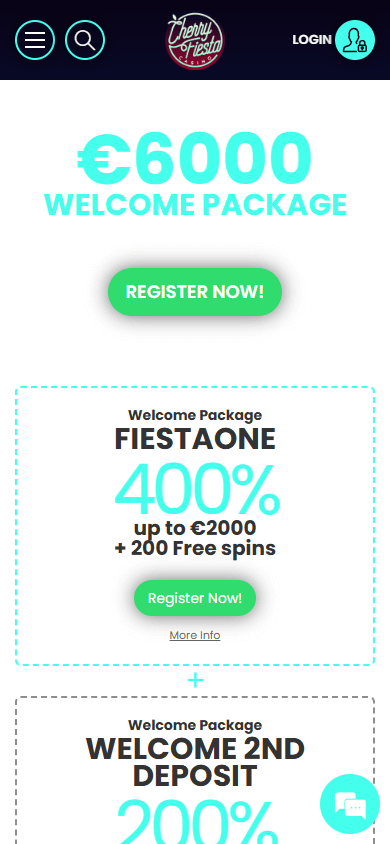Click Welcome Package label above 2ND DEPOSIT

[x=195, y=725]
